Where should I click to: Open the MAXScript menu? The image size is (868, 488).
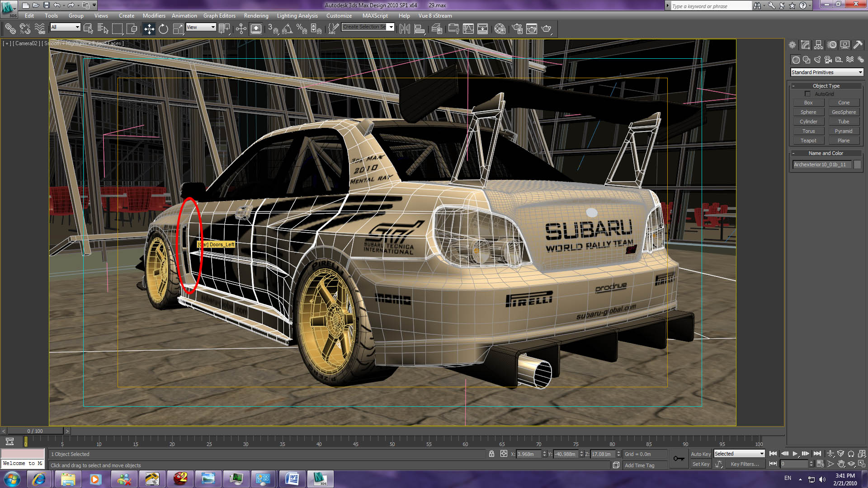375,16
